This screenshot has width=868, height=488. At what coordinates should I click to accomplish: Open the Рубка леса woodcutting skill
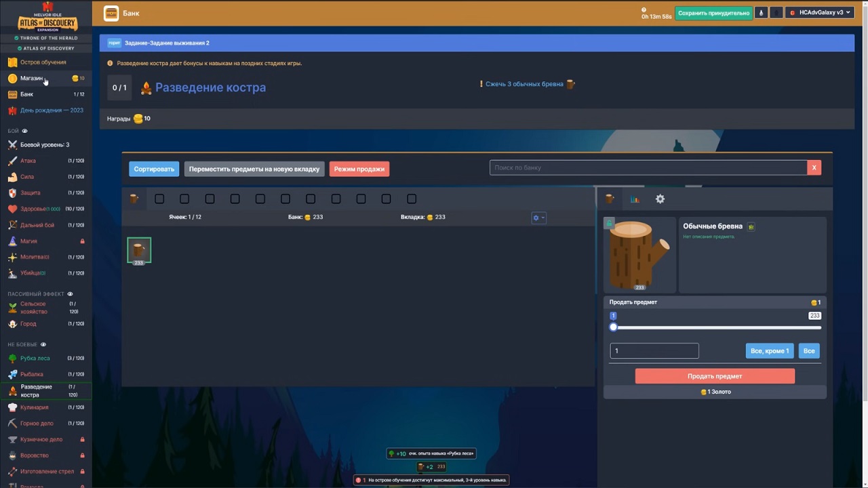pyautogui.click(x=35, y=358)
